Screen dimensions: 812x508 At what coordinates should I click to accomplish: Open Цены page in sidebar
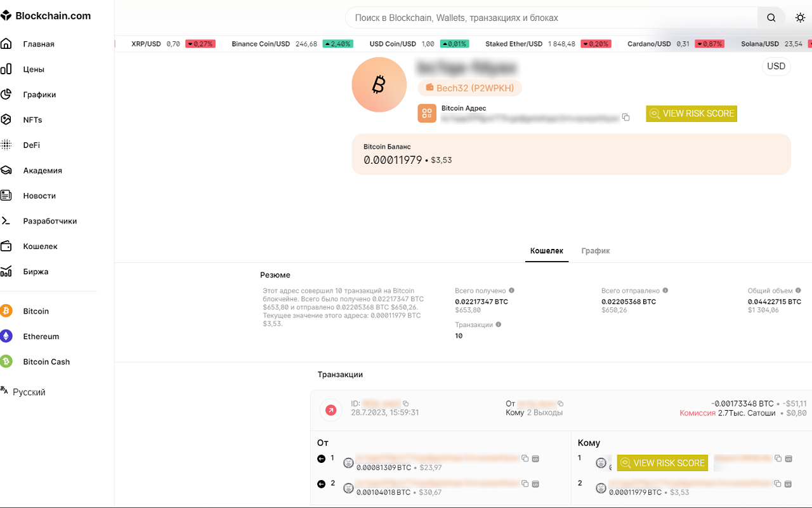click(34, 69)
